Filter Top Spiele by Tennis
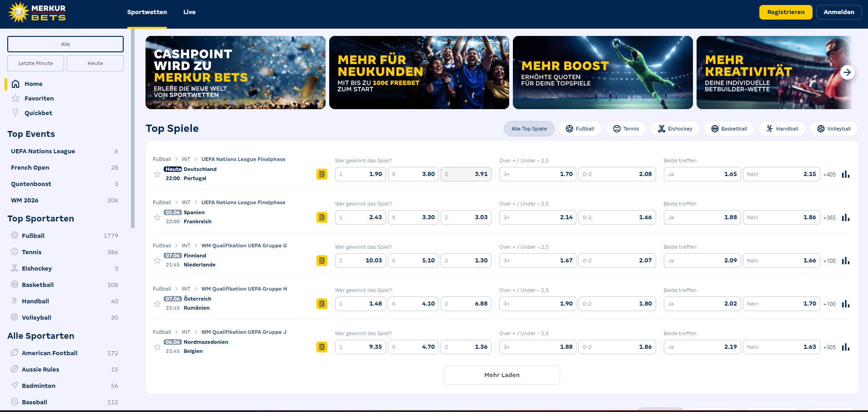 tap(626, 129)
